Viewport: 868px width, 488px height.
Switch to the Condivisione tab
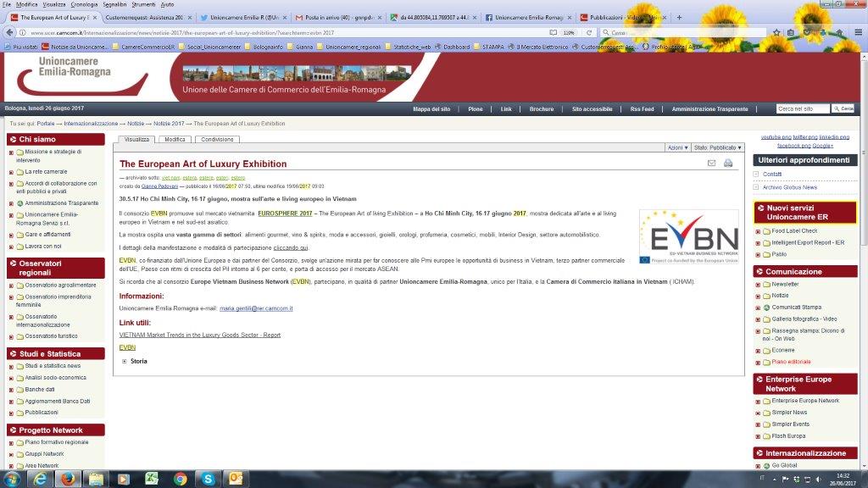tap(218, 139)
